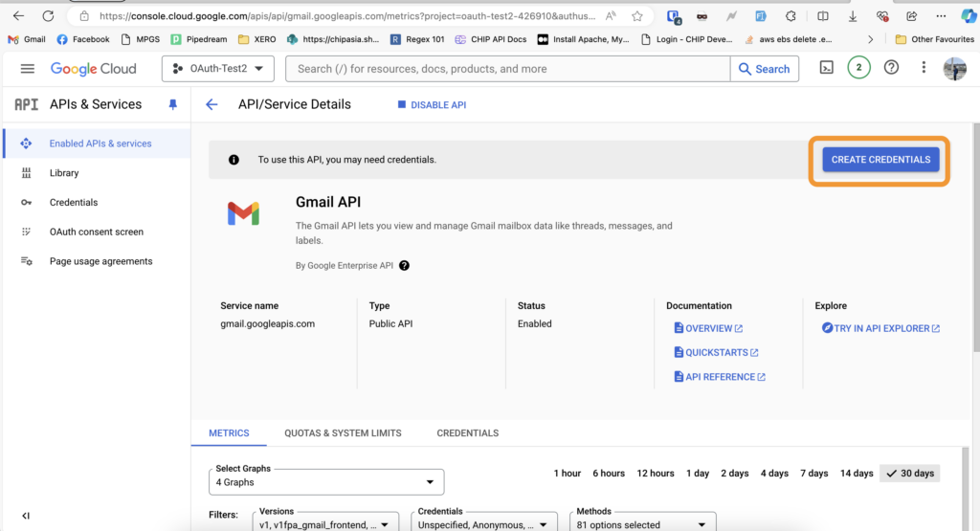The height and width of the screenshot is (531, 980).
Task: Show more bookmarks using the chevron arrow
Action: 870,39
